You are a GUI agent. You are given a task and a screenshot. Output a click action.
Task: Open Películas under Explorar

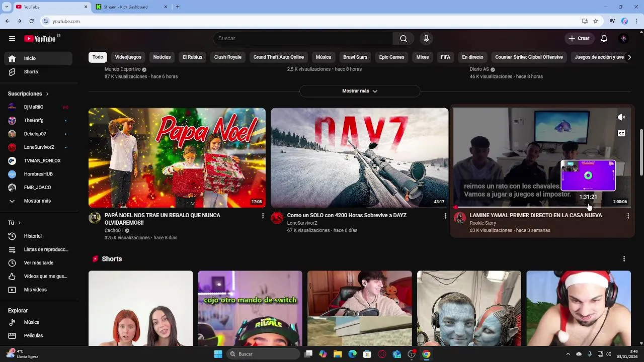(x=38, y=335)
